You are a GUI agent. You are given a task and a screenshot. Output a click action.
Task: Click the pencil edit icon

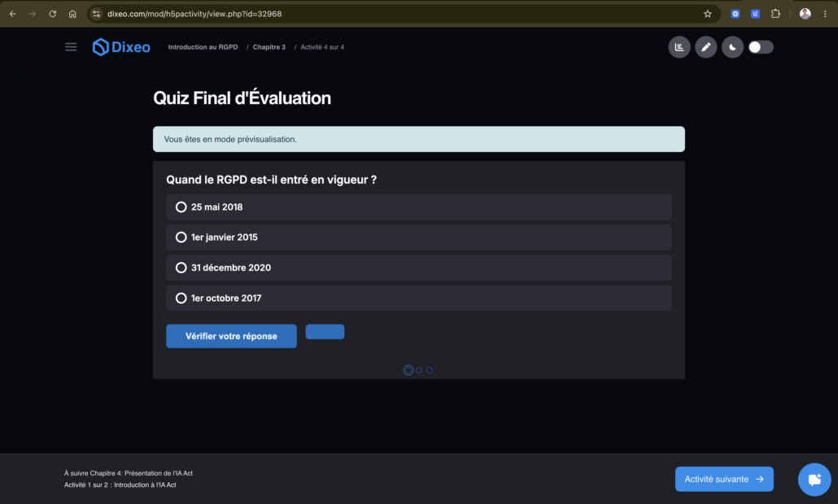706,47
